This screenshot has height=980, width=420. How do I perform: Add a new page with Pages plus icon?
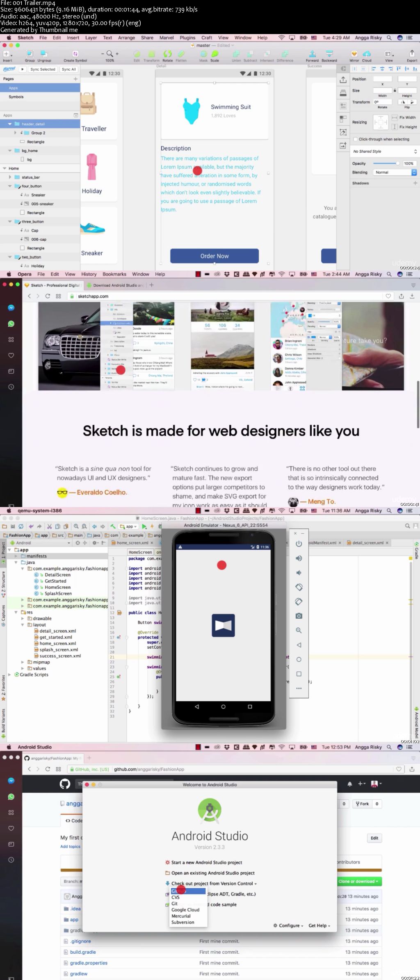click(x=75, y=79)
